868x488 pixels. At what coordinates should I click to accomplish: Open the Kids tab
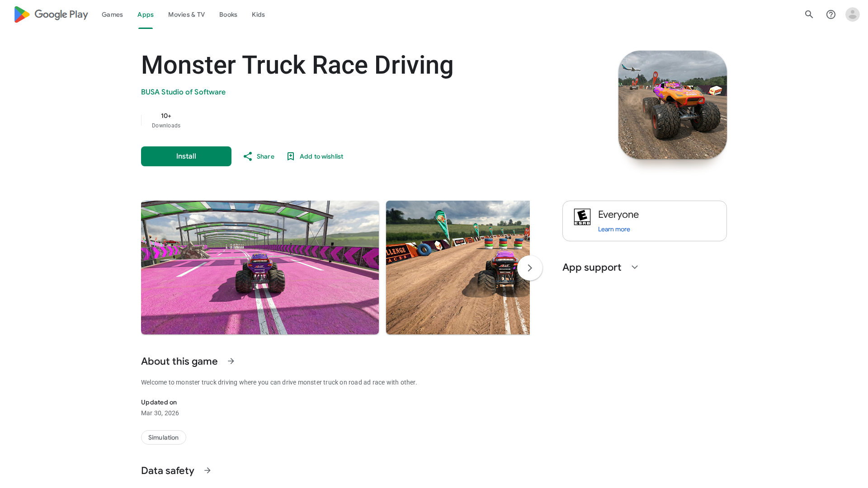(x=258, y=14)
